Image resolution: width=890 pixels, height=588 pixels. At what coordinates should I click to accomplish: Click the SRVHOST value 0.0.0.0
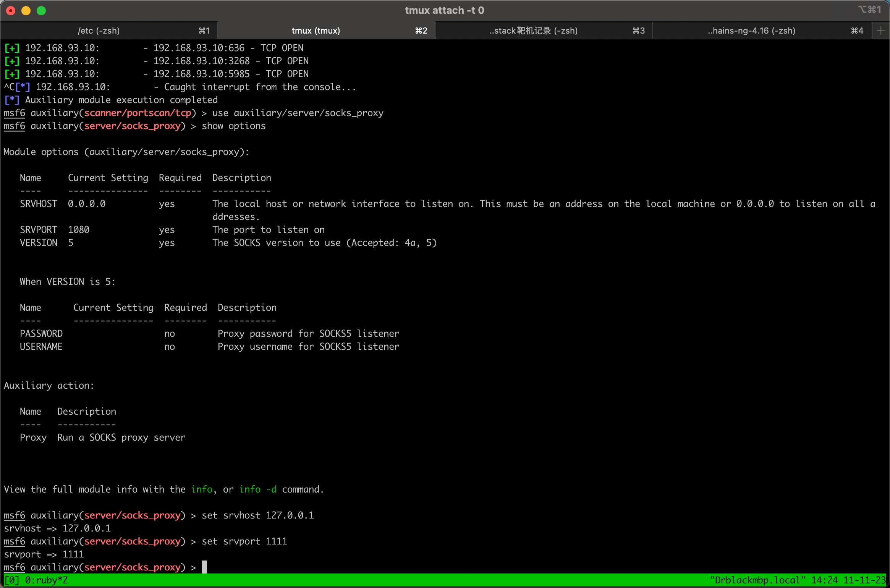coord(87,204)
